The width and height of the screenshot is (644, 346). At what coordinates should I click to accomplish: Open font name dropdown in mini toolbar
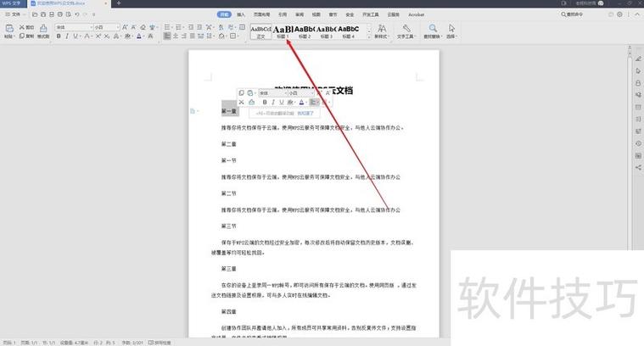284,93
